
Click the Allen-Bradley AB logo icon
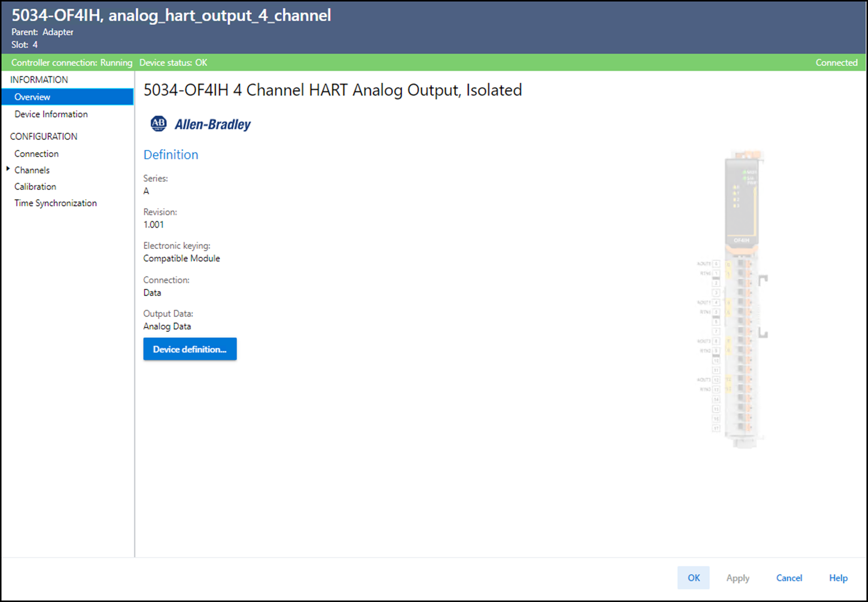[158, 124]
